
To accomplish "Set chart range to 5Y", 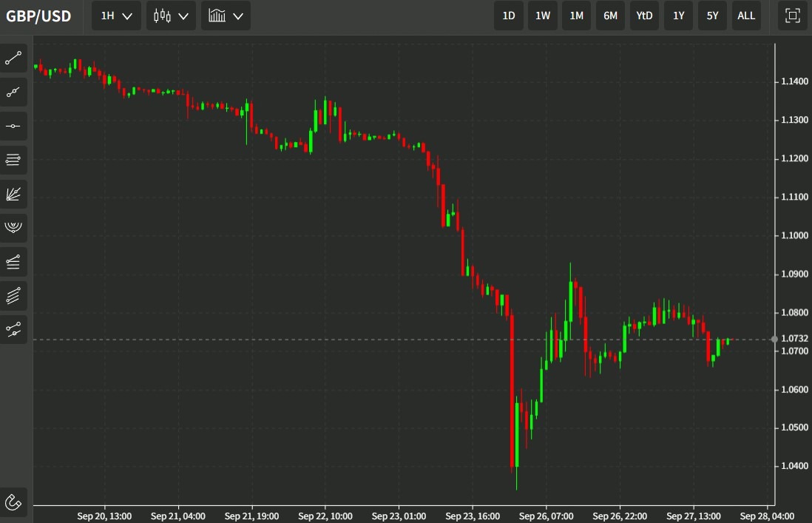I will pyautogui.click(x=713, y=16).
